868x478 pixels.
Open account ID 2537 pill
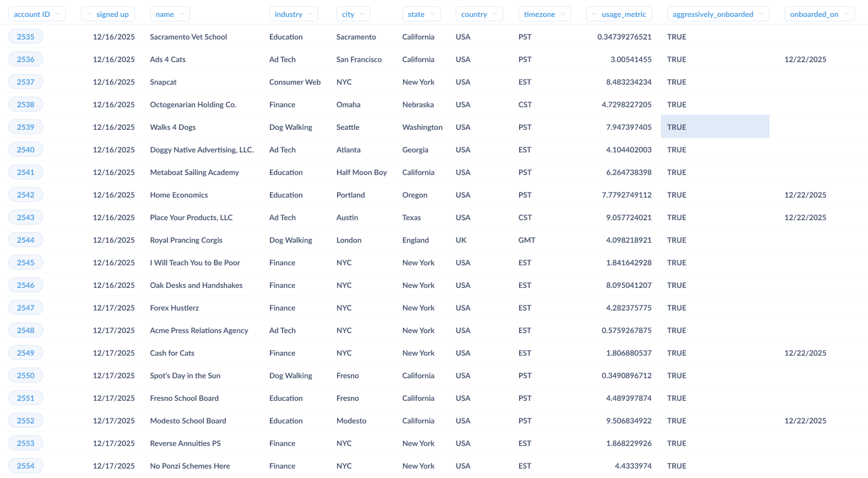click(26, 82)
